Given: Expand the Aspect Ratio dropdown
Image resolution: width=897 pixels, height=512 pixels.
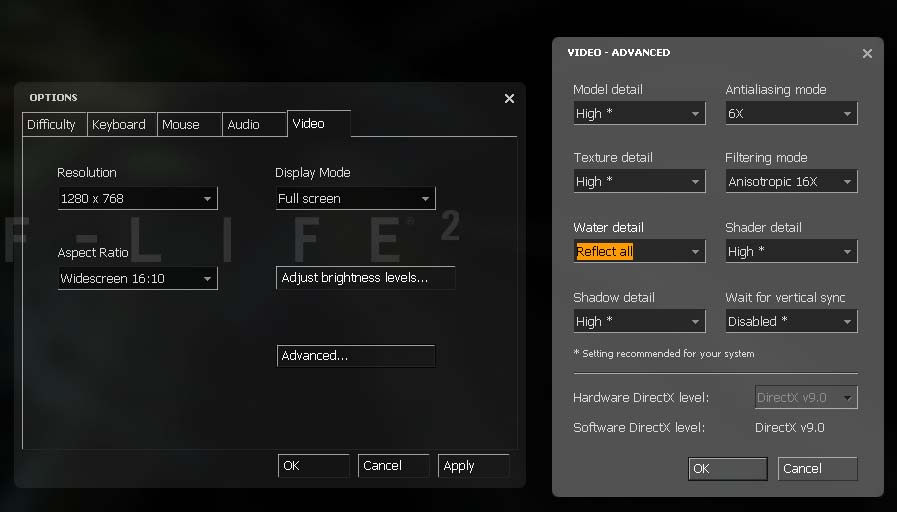Looking at the screenshot, I should pyautogui.click(x=137, y=279).
